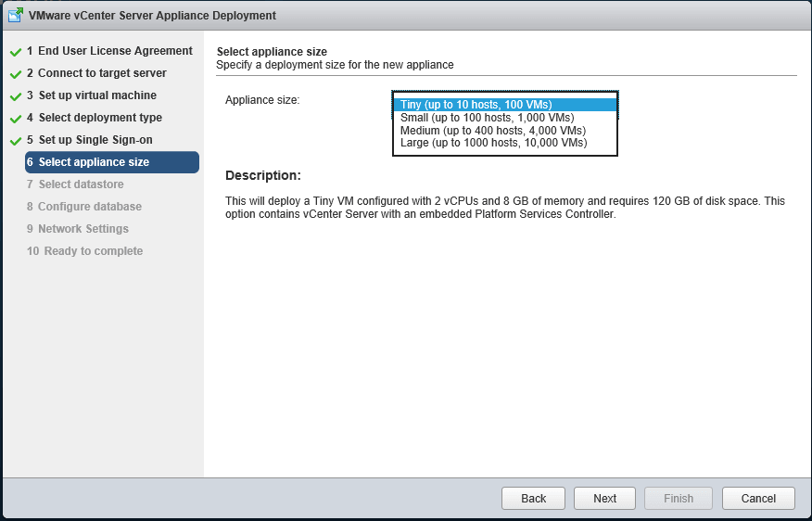Click the 'Select appliance size' page heading
Screen dimensions: 812x521
point(272,52)
